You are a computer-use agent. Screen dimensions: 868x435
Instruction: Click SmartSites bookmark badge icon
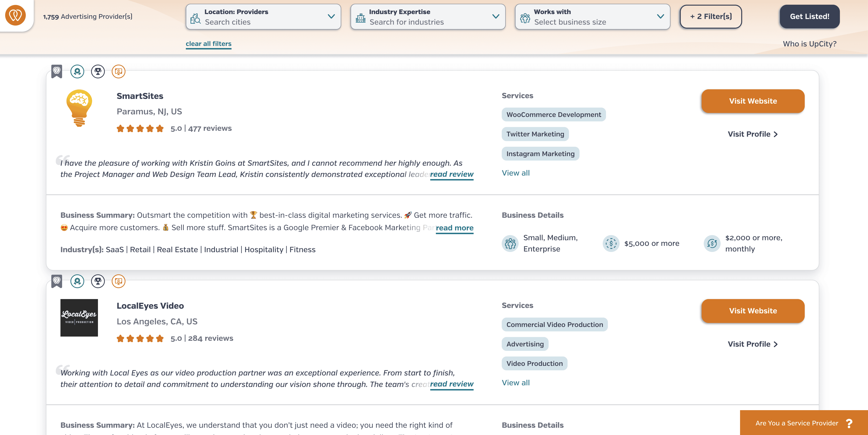point(57,71)
